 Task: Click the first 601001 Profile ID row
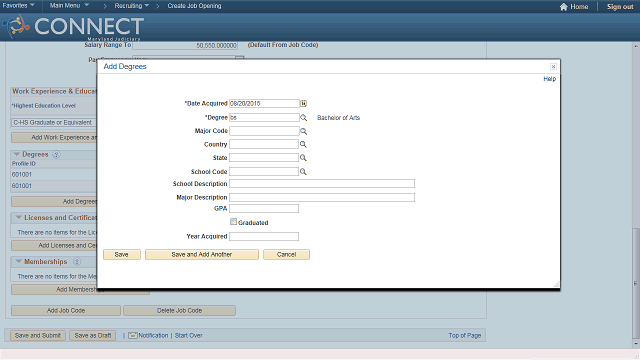pyautogui.click(x=22, y=174)
